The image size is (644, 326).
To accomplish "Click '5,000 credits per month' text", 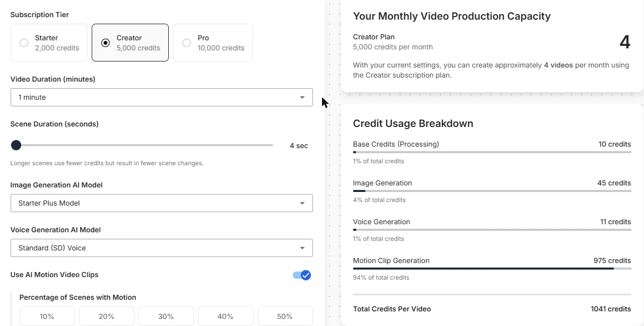I will [393, 47].
